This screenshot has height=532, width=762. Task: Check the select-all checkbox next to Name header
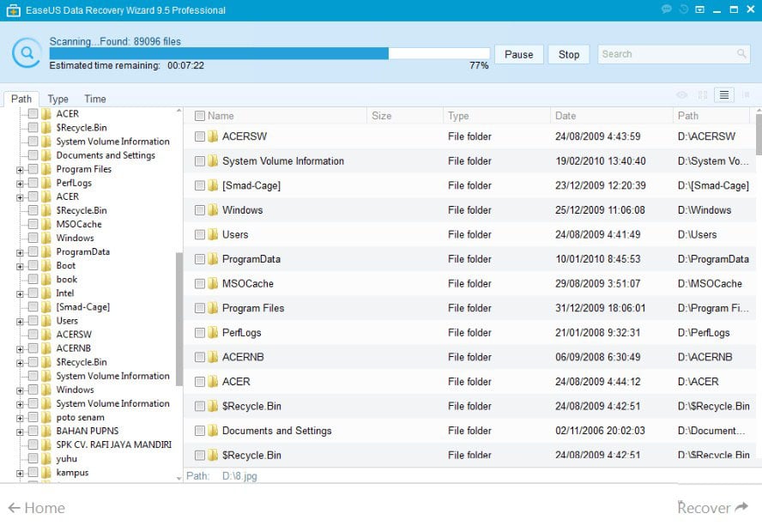(x=199, y=116)
